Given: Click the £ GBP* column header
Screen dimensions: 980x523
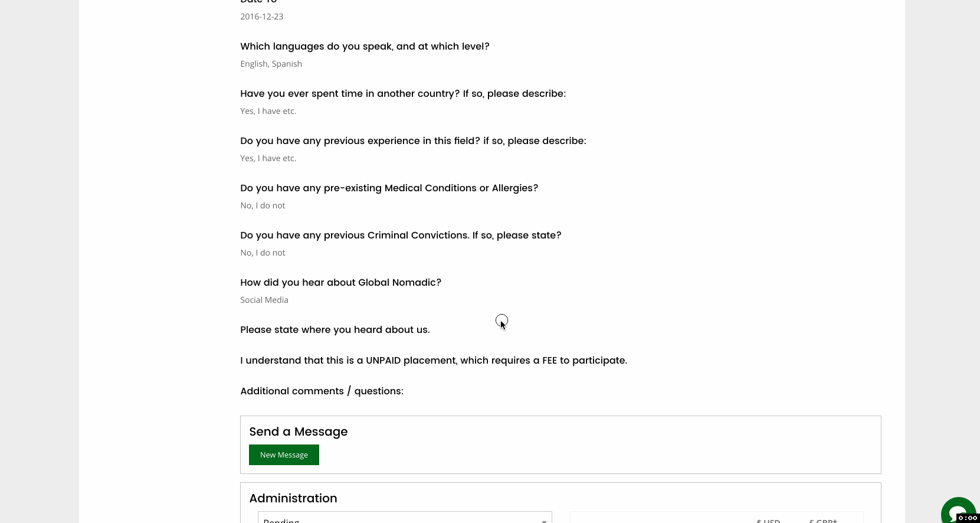Looking at the screenshot, I should (x=822, y=520).
